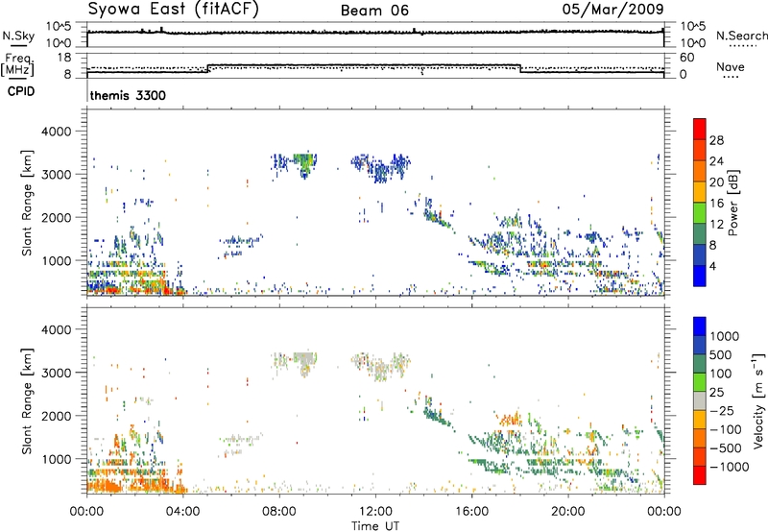
Task: Click 'Slant Range [km]' label of velocity panel
Action: point(27,401)
